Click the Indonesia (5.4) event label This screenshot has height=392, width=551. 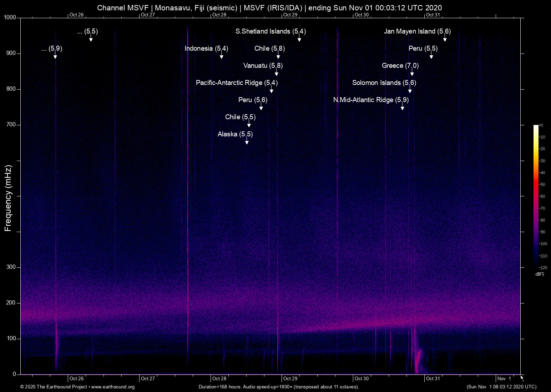[206, 49]
